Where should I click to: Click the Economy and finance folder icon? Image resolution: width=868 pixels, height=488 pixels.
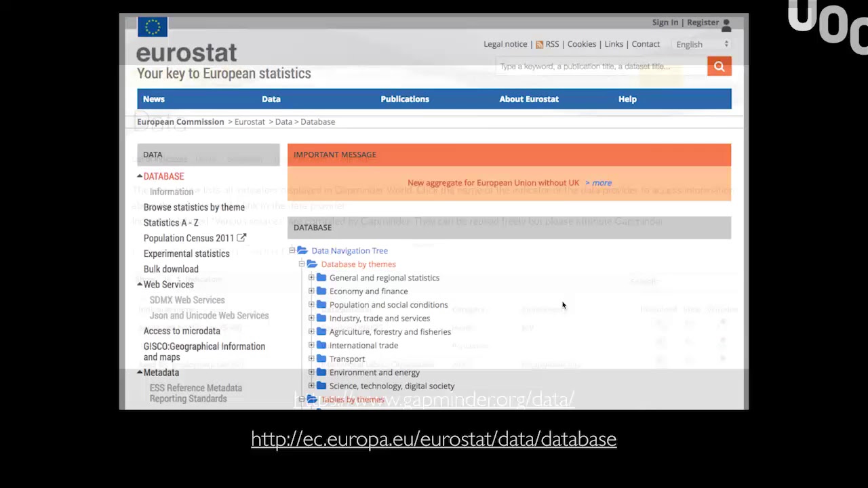(321, 291)
